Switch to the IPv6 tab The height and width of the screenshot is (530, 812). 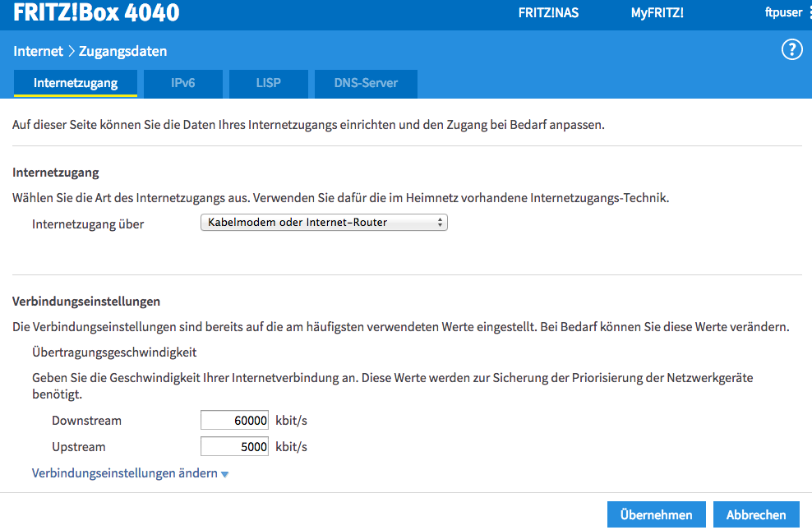182,83
